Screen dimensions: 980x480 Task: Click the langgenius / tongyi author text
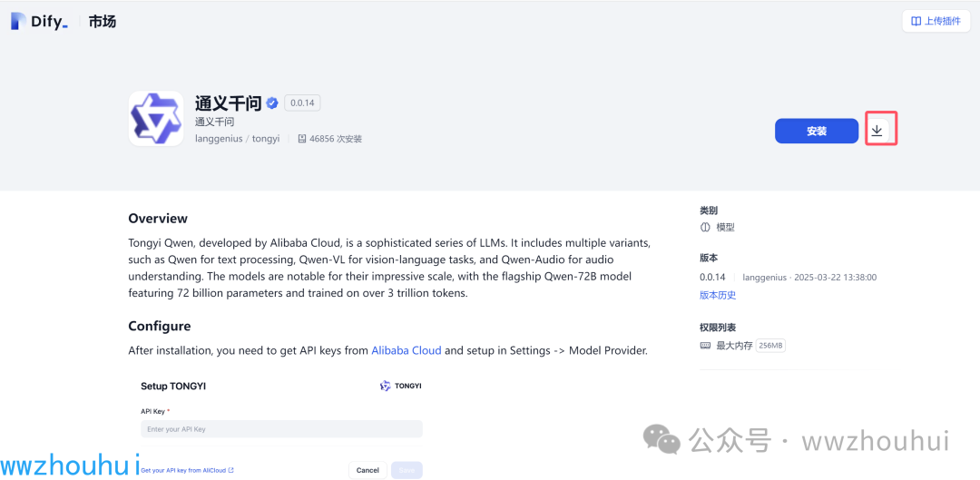(237, 139)
